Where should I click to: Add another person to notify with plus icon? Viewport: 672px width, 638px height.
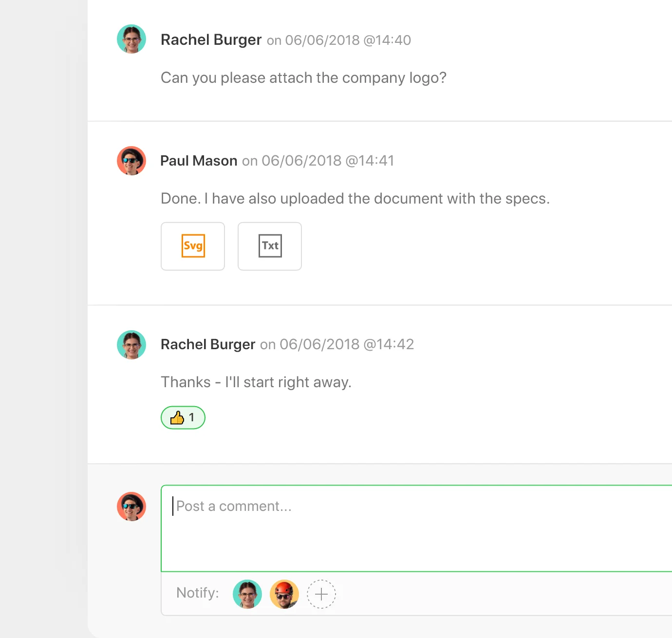321,594
